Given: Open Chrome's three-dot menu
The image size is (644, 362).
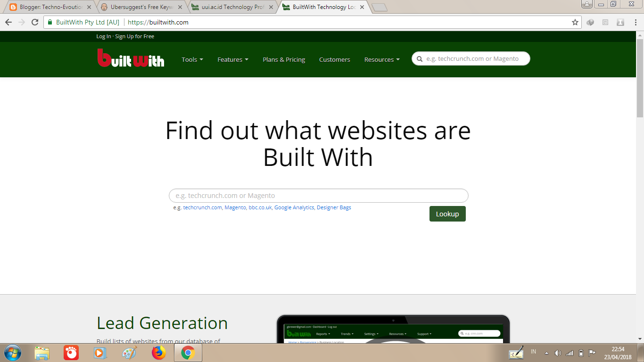Looking at the screenshot, I should (636, 22).
